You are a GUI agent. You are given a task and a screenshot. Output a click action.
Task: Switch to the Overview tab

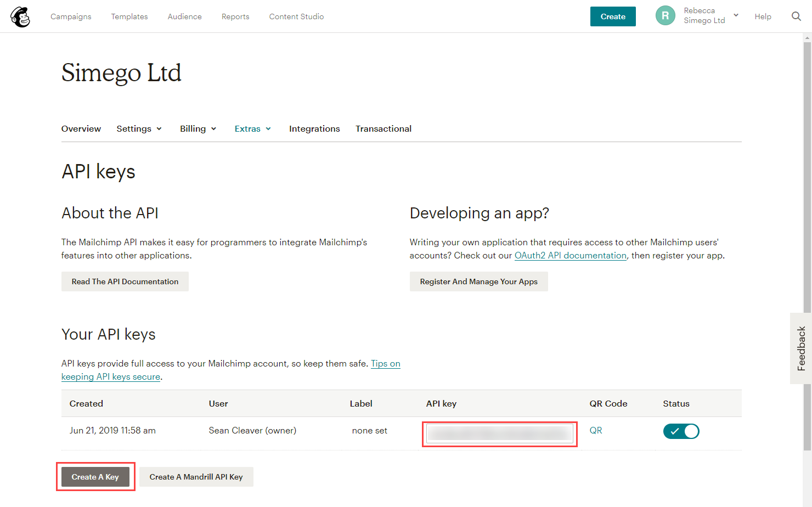(81, 128)
